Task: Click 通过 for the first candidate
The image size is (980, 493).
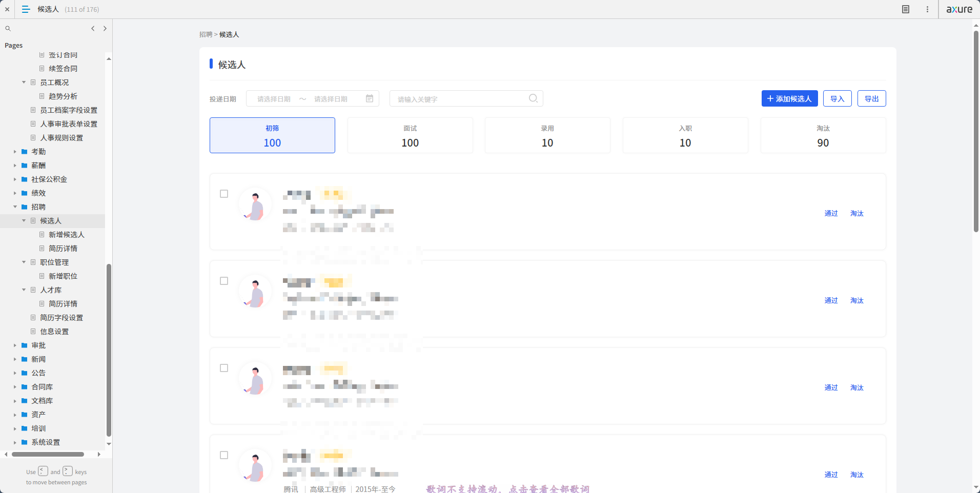Action: 831,213
